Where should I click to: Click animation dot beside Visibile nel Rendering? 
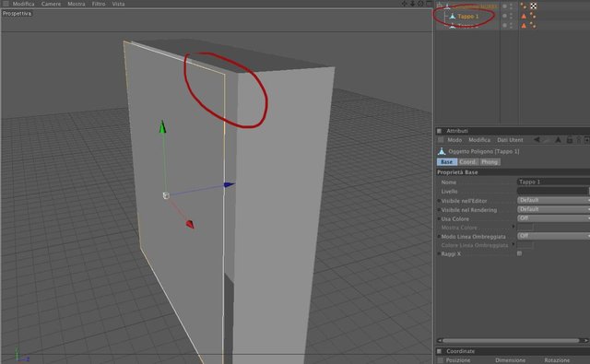click(439, 210)
